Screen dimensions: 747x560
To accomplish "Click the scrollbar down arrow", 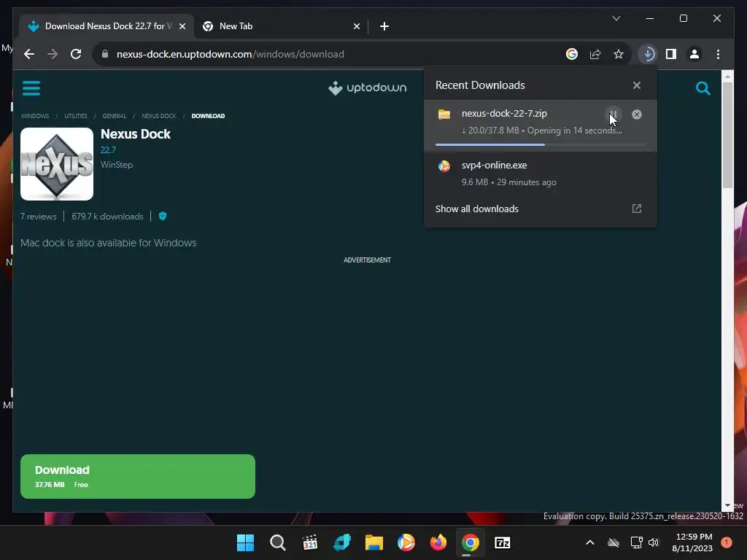I will (x=727, y=505).
